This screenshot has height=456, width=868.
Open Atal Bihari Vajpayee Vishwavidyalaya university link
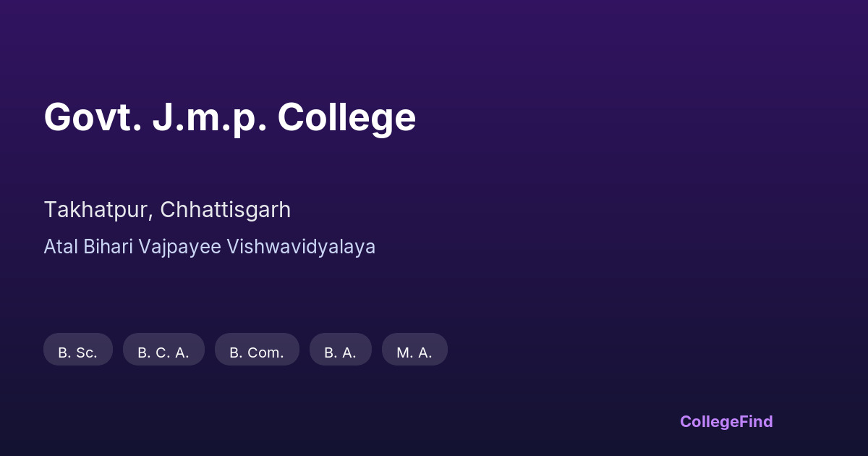[x=209, y=247]
